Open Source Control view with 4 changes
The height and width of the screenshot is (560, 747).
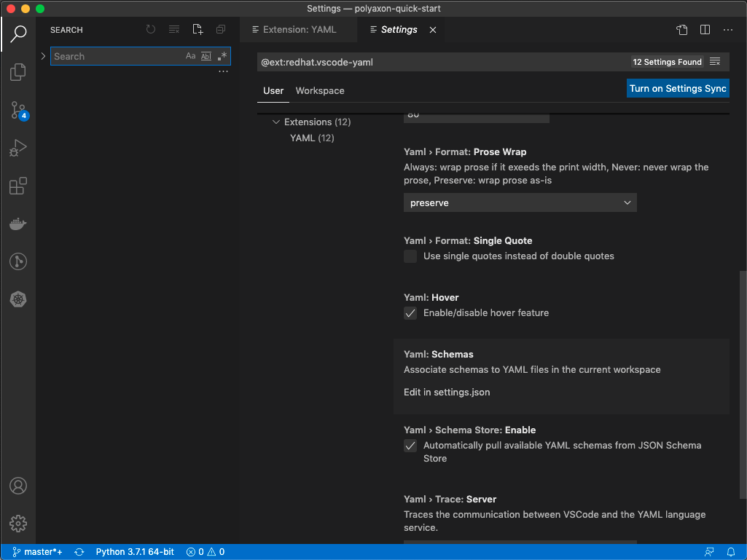point(18,110)
